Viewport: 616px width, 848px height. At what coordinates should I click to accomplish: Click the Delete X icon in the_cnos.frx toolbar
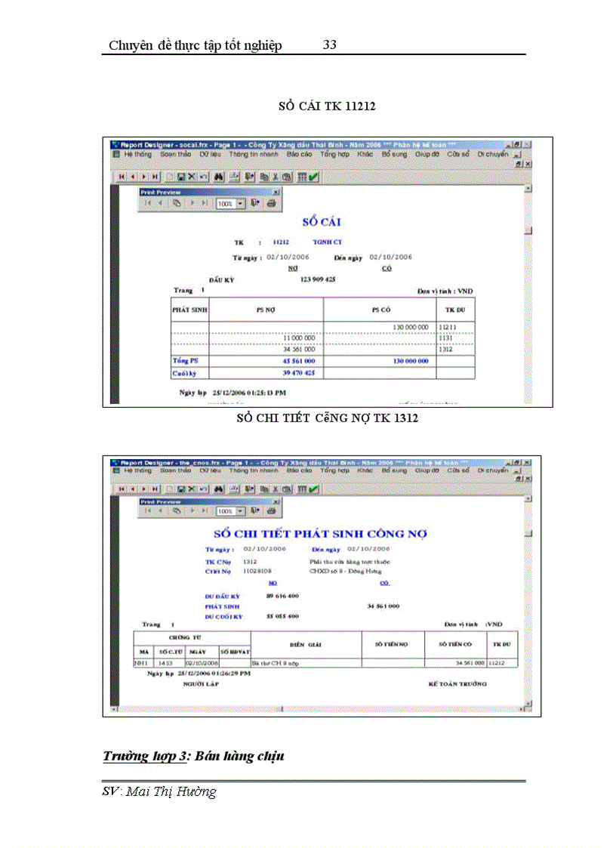click(x=192, y=489)
